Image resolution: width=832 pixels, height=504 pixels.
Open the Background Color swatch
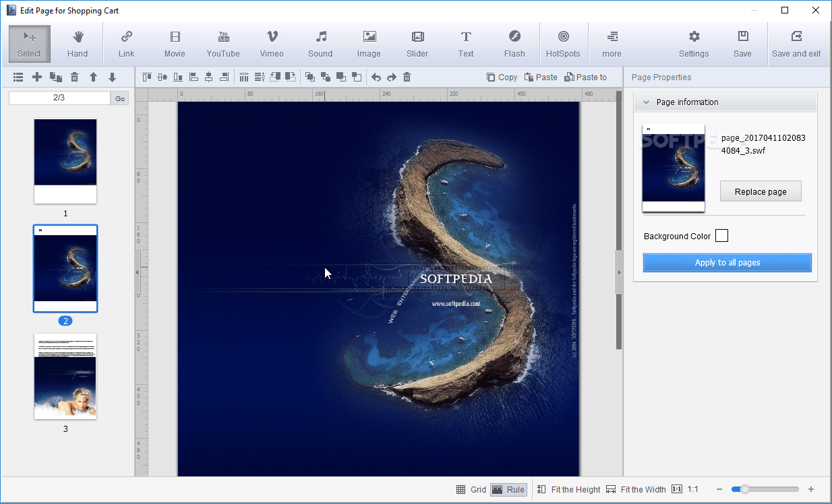[x=721, y=236]
